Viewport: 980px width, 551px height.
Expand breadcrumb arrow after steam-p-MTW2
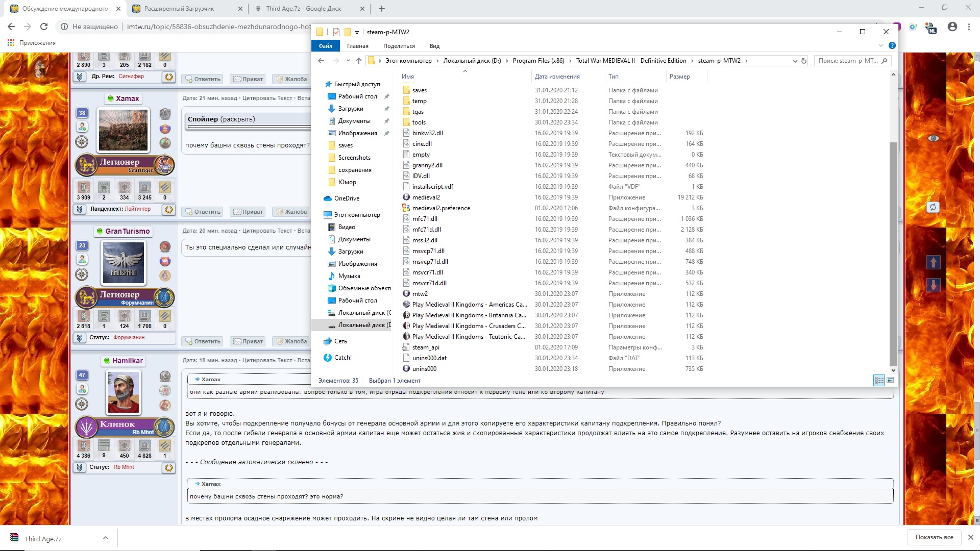tap(746, 61)
